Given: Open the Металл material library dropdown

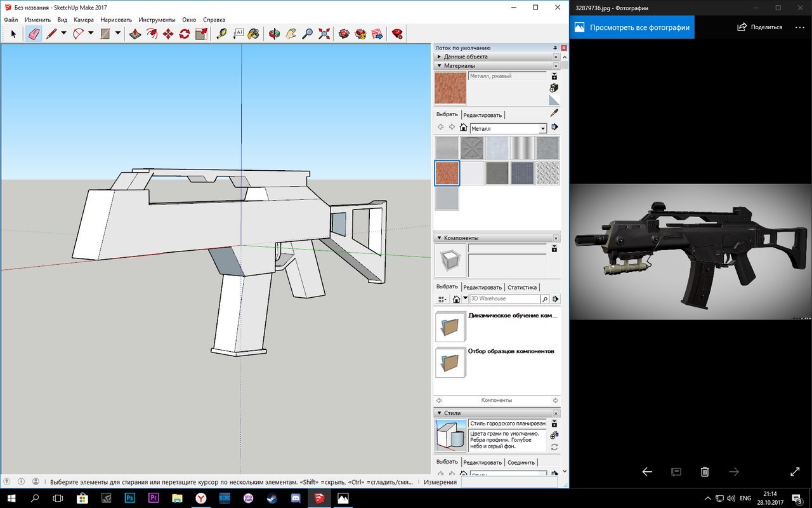Looking at the screenshot, I should (543, 128).
